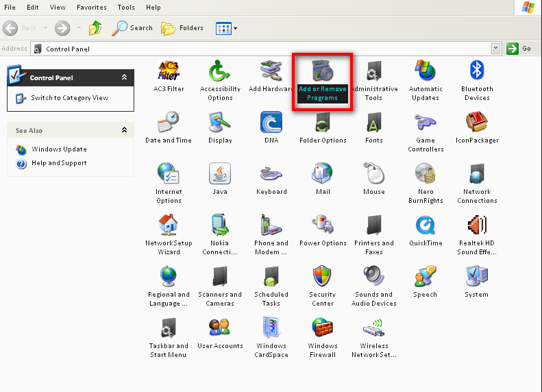
Task: Click the Windows Update link
Action: pos(59,149)
